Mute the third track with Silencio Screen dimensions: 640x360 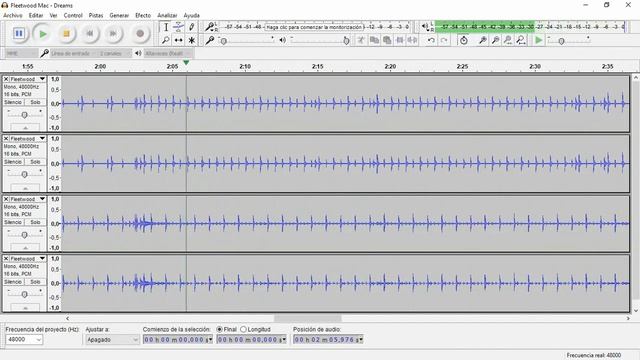coord(13,222)
